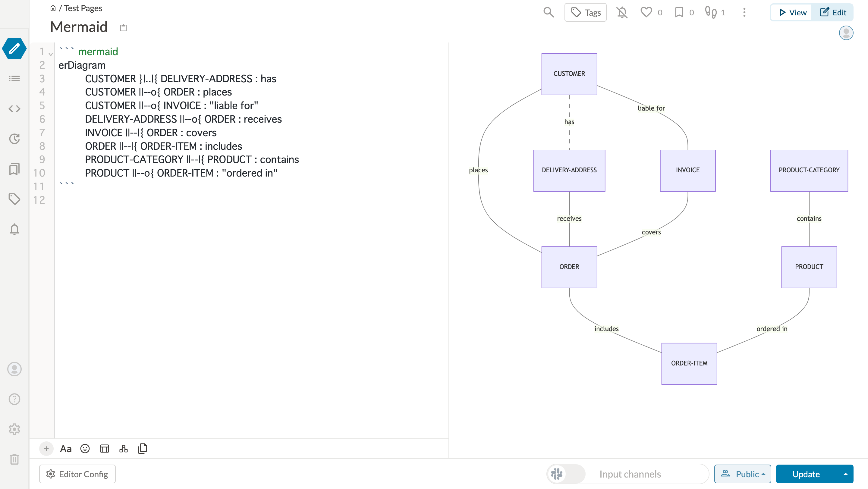Click the Update button
Screen dimensions: 868x489
tap(806, 474)
